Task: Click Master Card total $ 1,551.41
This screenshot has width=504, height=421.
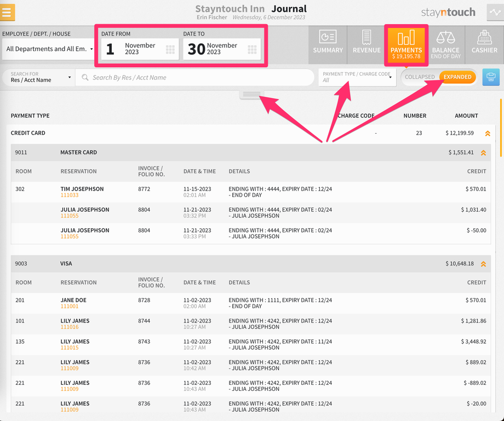Action: (461, 152)
